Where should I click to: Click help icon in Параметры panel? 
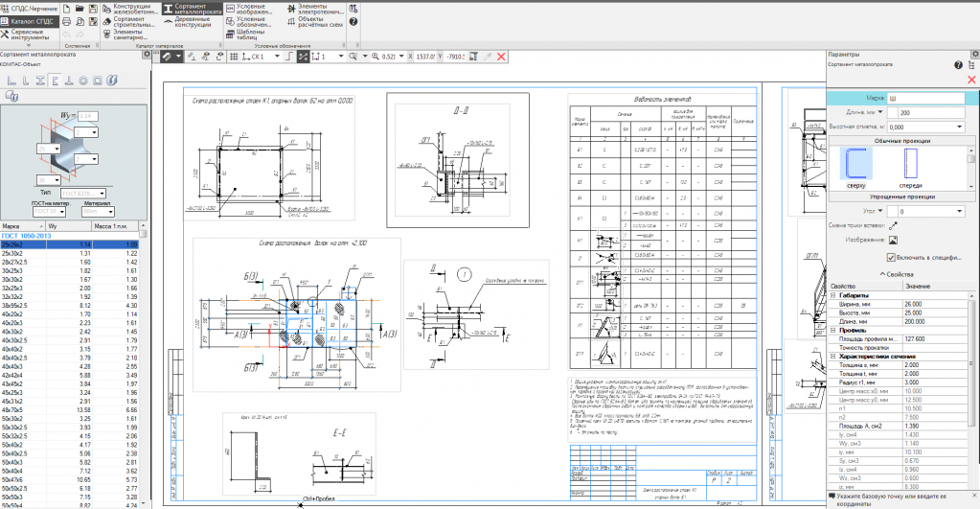click(x=958, y=65)
